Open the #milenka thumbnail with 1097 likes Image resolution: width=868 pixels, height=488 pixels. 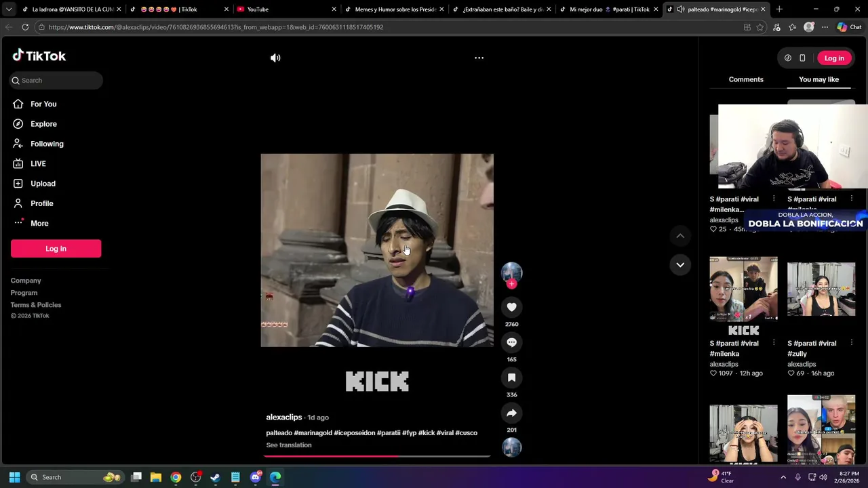click(743, 296)
